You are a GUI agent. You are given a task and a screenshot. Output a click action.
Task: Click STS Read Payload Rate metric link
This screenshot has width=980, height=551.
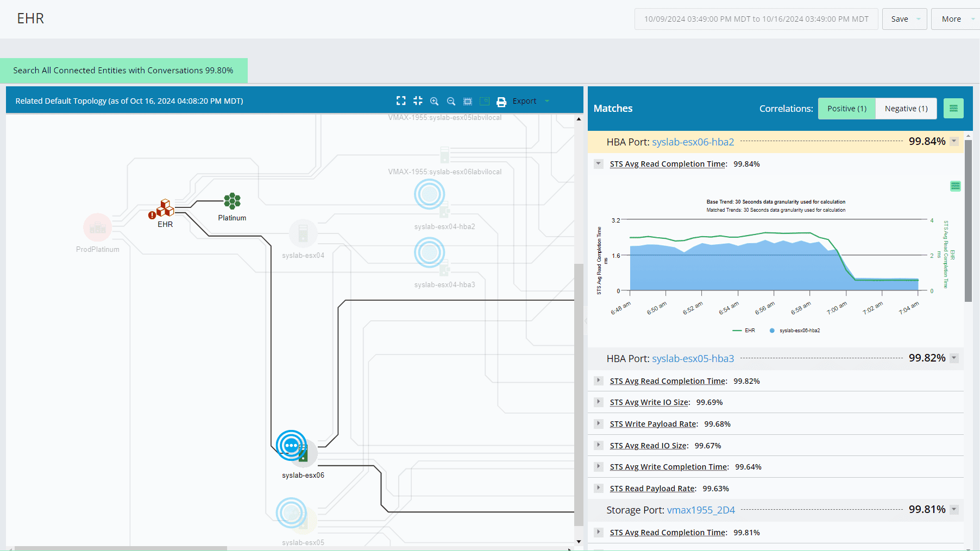click(x=653, y=489)
